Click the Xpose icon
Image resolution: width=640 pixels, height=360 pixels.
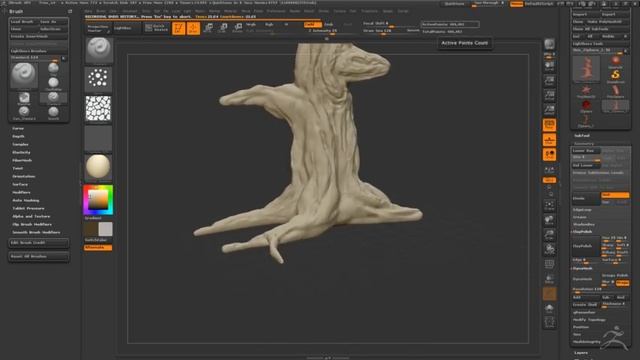(549, 322)
